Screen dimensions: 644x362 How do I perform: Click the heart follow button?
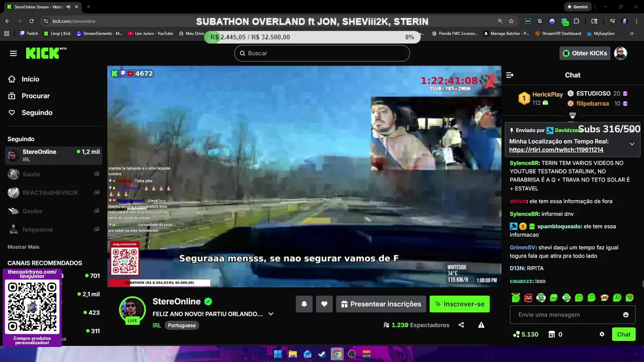point(324,304)
